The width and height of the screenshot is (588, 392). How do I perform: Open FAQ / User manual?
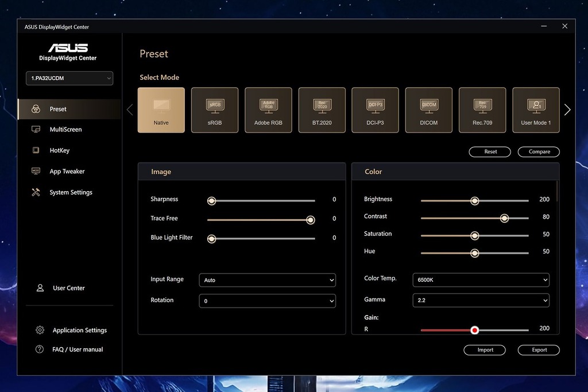pos(69,350)
